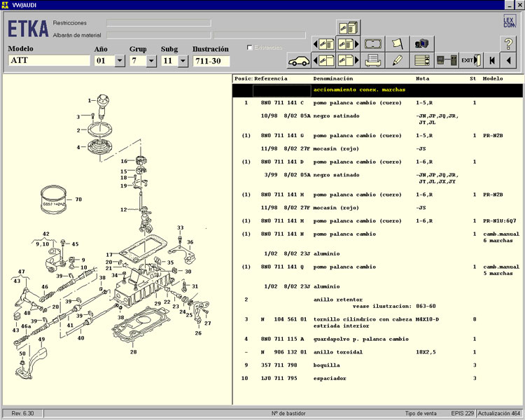Click part number 1 gear knob in diagram

point(90,100)
